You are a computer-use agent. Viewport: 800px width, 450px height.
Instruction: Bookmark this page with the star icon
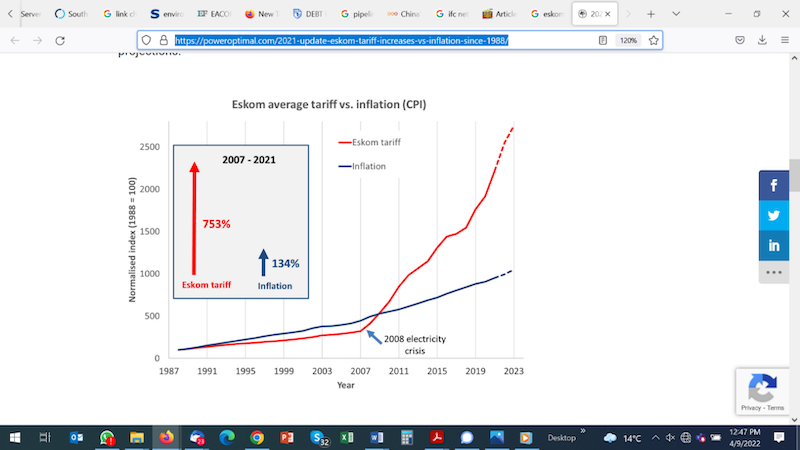pos(654,40)
